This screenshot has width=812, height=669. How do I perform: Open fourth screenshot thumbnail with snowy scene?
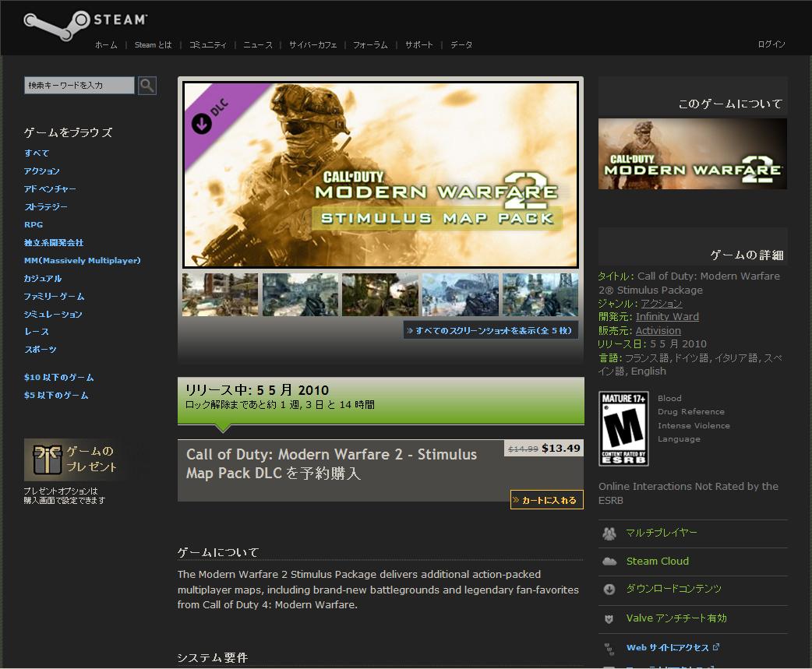pyautogui.click(x=461, y=294)
